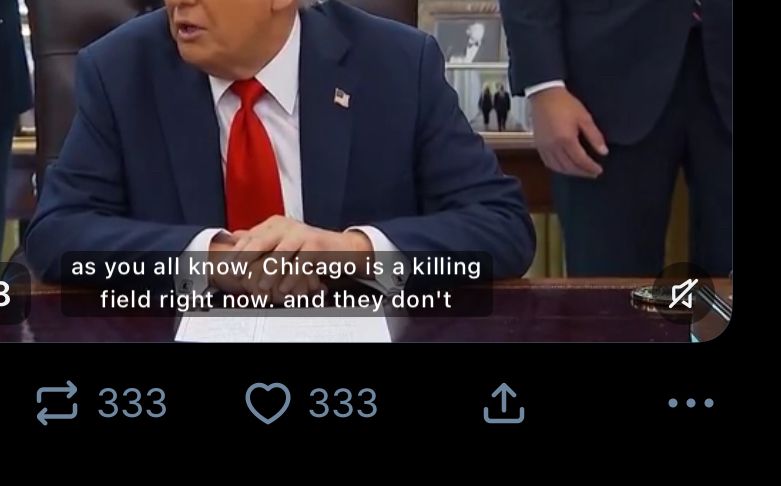The height and width of the screenshot is (486, 781).
Task: Tap the 333 count beside retweet icon
Action: coord(132,403)
